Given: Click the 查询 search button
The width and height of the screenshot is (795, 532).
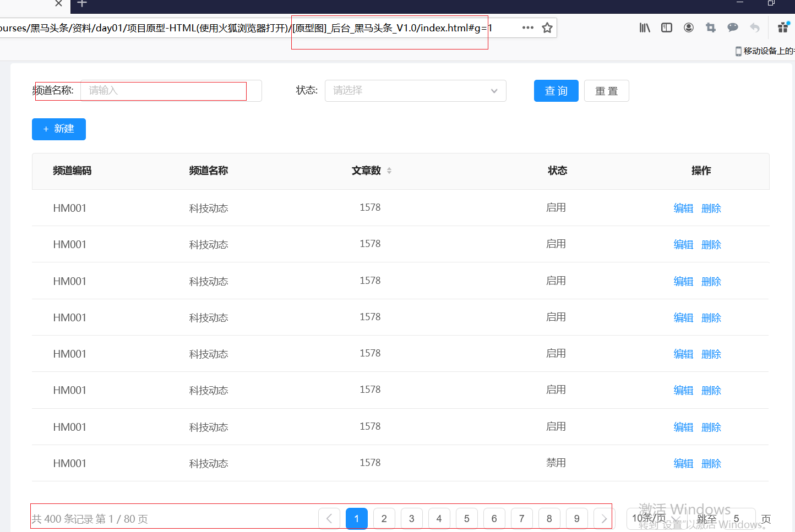Looking at the screenshot, I should 556,91.
